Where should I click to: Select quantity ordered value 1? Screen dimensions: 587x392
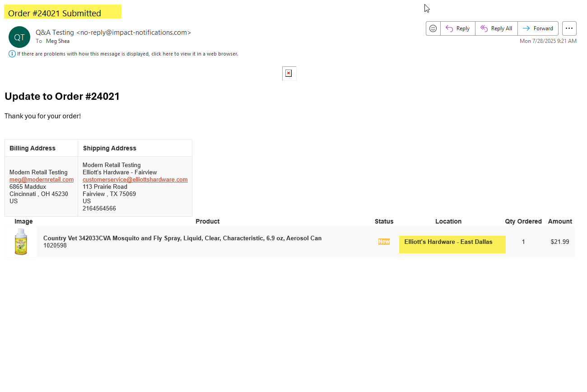tap(523, 242)
